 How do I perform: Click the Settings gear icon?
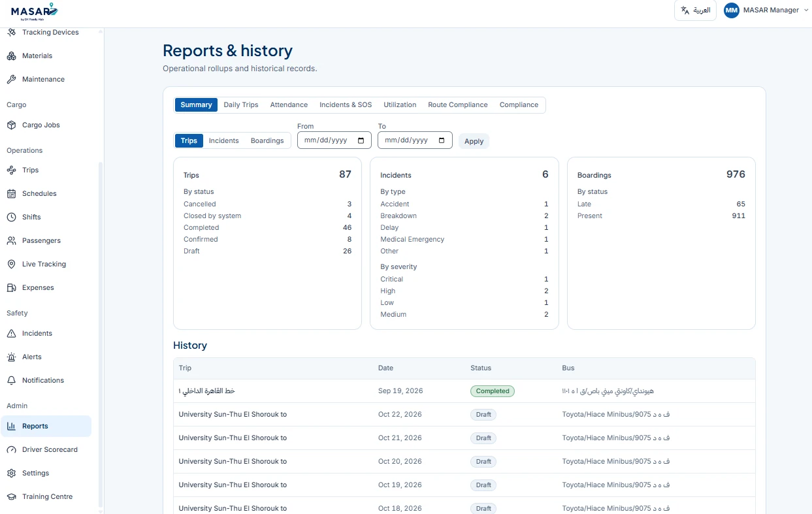11,473
